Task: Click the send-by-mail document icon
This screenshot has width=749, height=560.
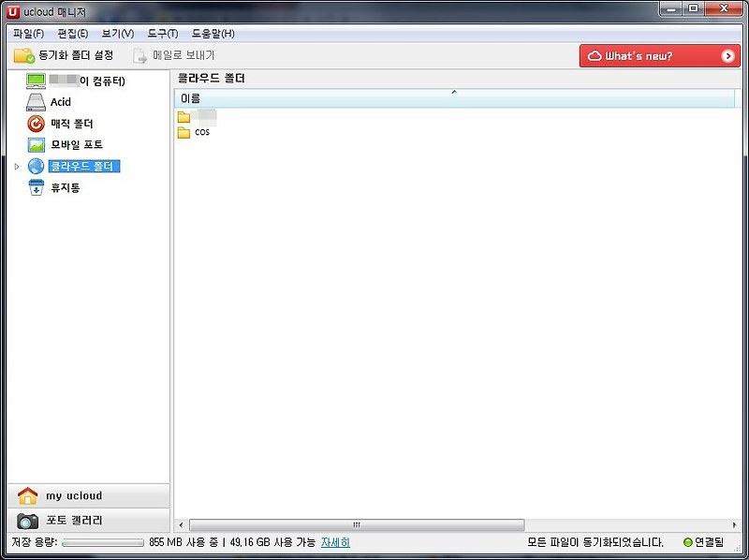Action: pyautogui.click(x=140, y=55)
